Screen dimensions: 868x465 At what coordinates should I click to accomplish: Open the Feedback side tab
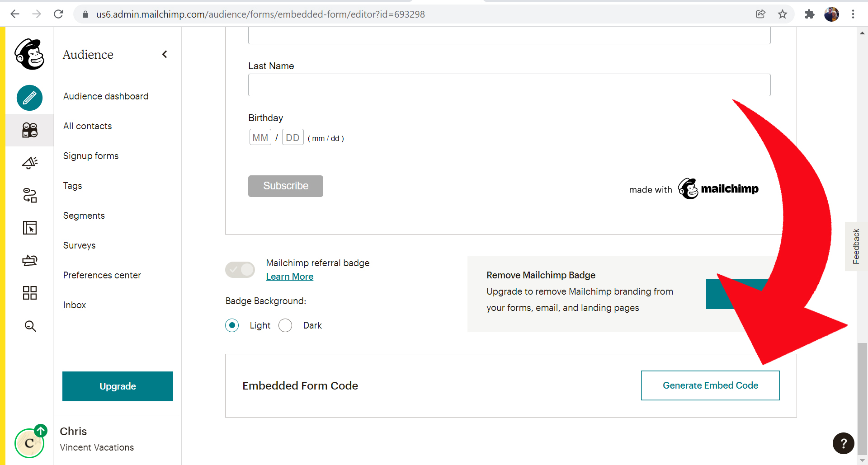coord(856,246)
